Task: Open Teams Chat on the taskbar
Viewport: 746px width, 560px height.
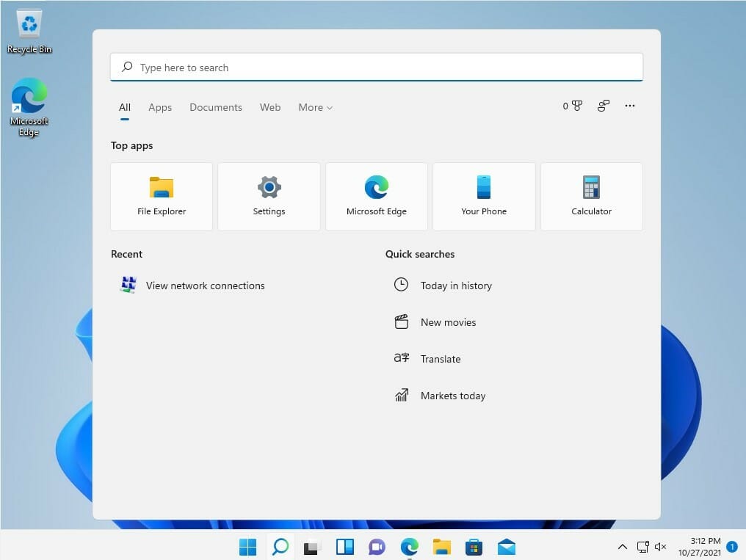Action: coord(377,547)
